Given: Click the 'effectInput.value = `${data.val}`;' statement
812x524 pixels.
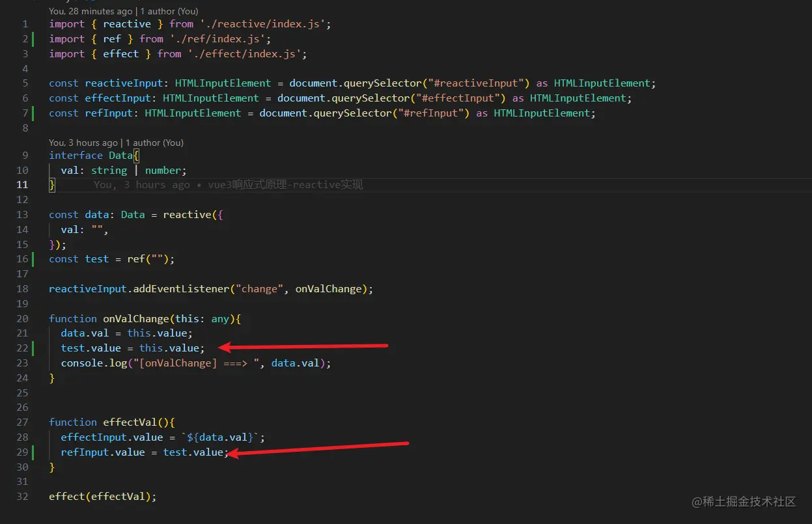Looking at the screenshot, I should pos(163,437).
